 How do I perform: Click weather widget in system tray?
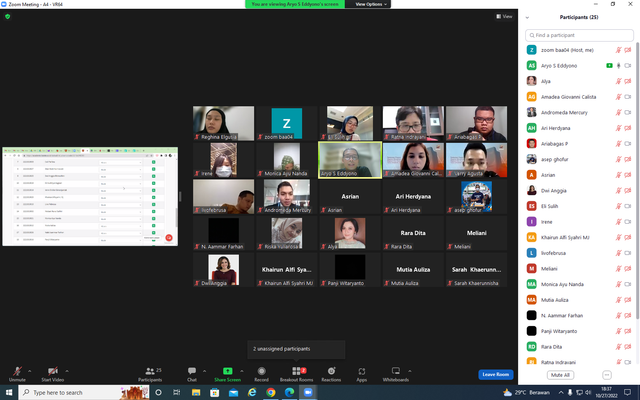(x=526, y=392)
